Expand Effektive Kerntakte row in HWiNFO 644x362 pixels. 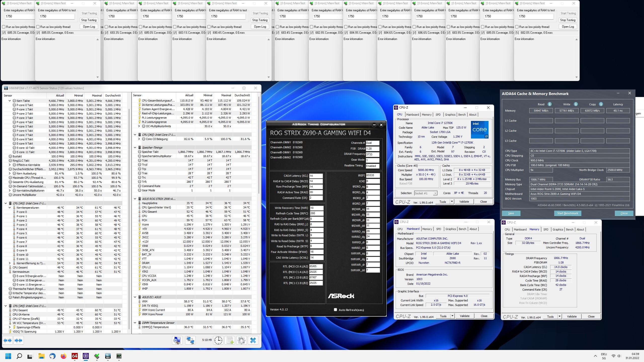(x=10, y=165)
